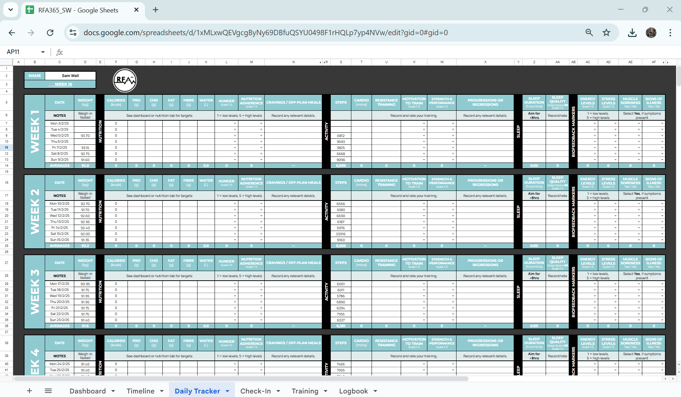Open the Chrome downloads icon

tap(632, 33)
